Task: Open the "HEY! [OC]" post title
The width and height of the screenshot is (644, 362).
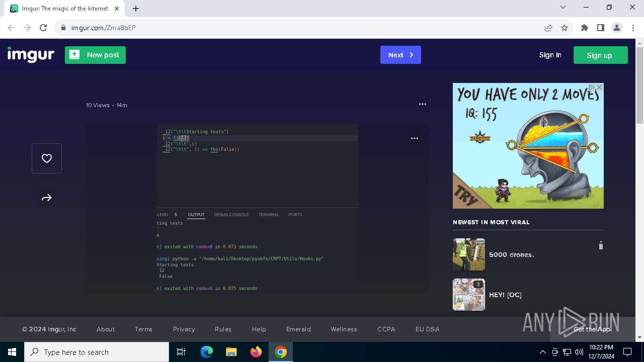Action: 505,295
